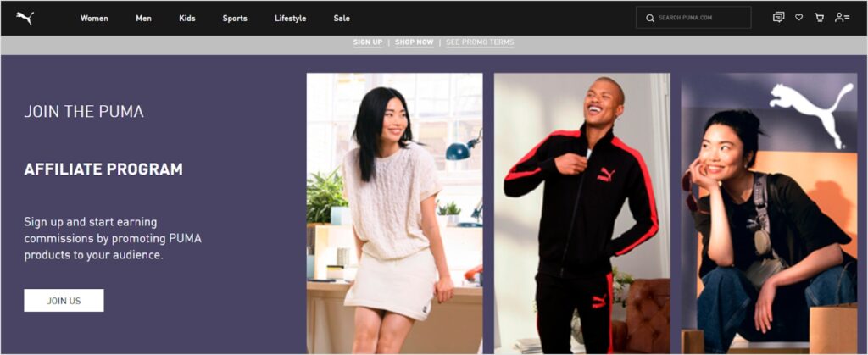Select the photo of woman in cream sweater
The height and width of the screenshot is (355, 868).
click(x=395, y=214)
